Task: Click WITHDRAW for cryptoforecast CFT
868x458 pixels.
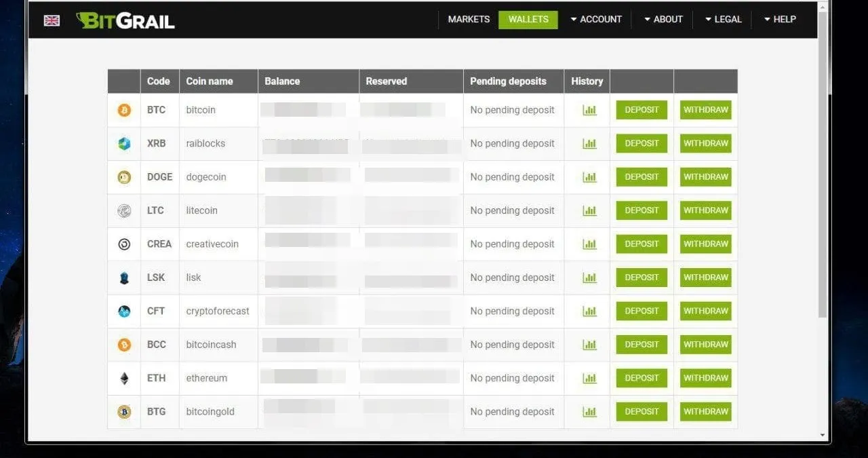Action: (706, 311)
